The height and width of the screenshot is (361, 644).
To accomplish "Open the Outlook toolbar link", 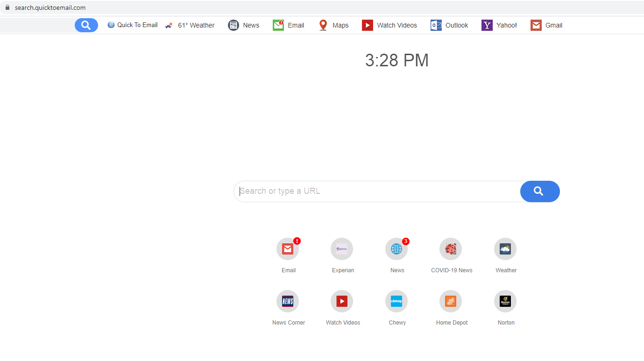I will (457, 25).
